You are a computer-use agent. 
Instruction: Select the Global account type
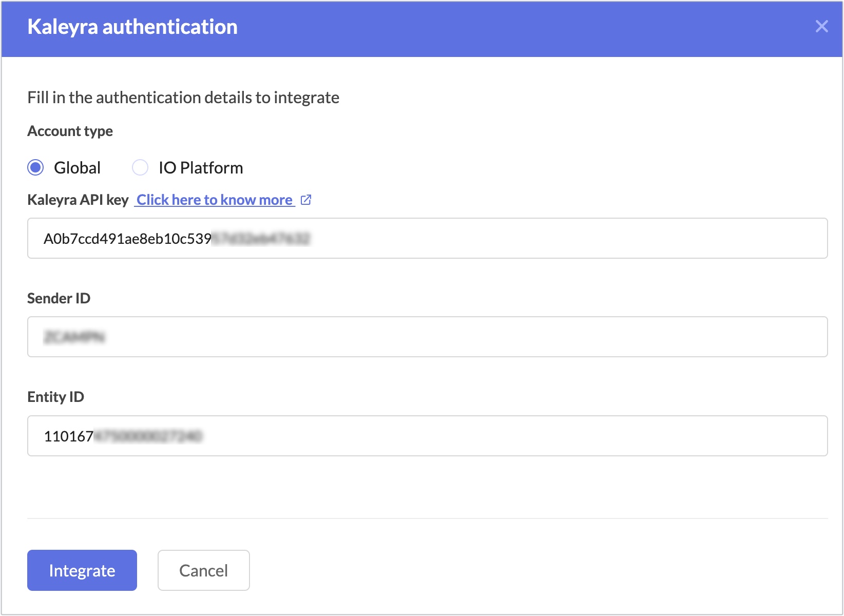coord(35,167)
